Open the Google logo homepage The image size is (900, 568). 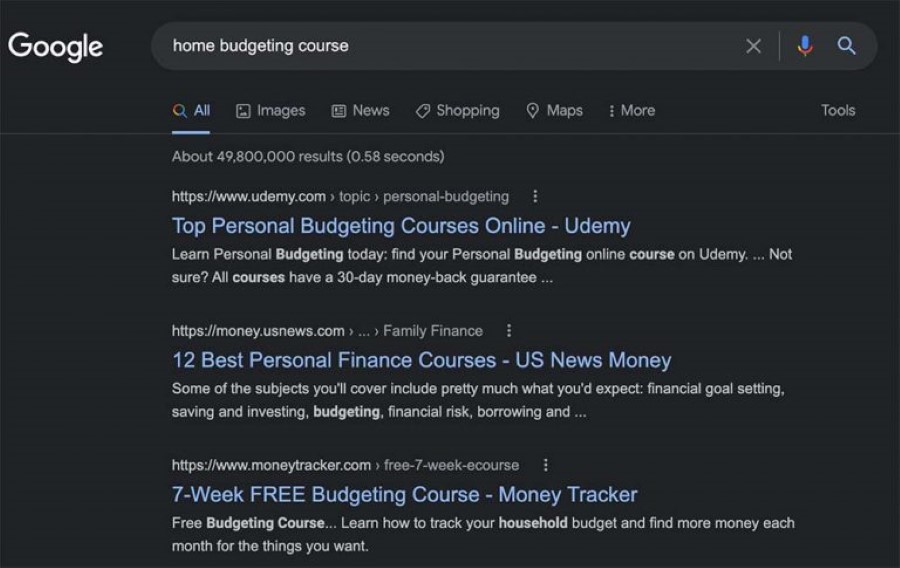pyautogui.click(x=56, y=47)
